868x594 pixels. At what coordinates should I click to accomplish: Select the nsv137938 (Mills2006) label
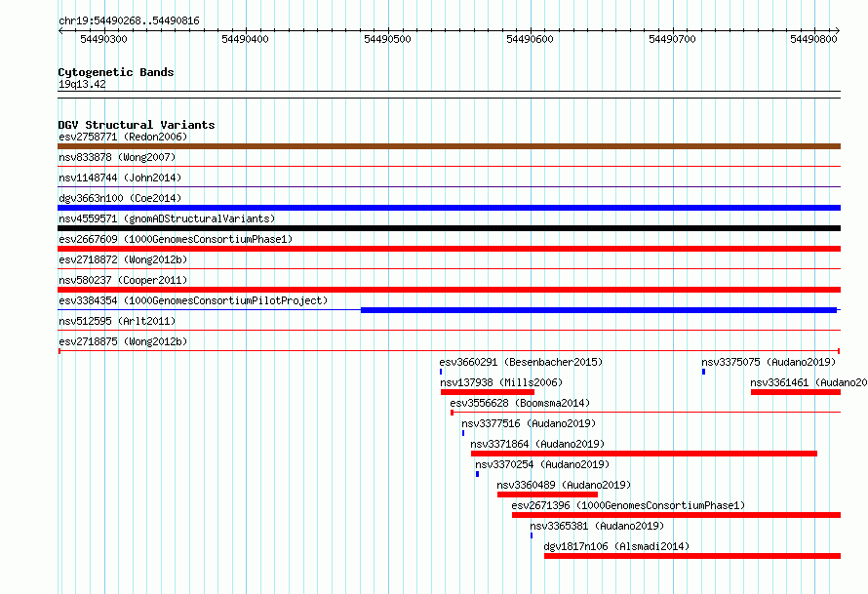click(x=501, y=382)
